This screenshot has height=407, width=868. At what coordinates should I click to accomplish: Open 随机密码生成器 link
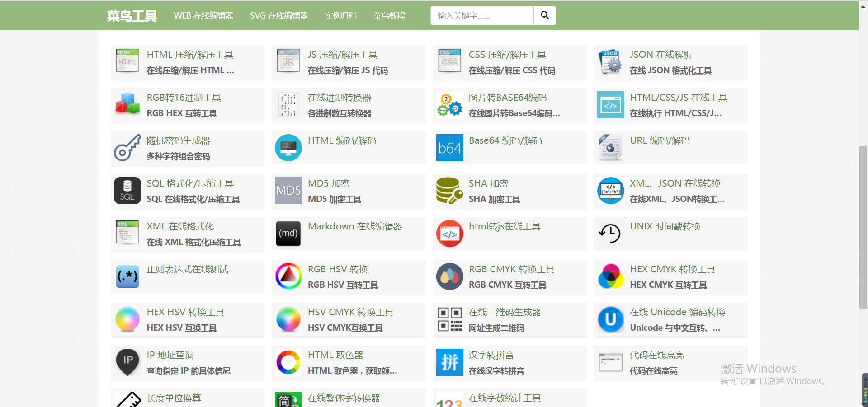pyautogui.click(x=178, y=140)
